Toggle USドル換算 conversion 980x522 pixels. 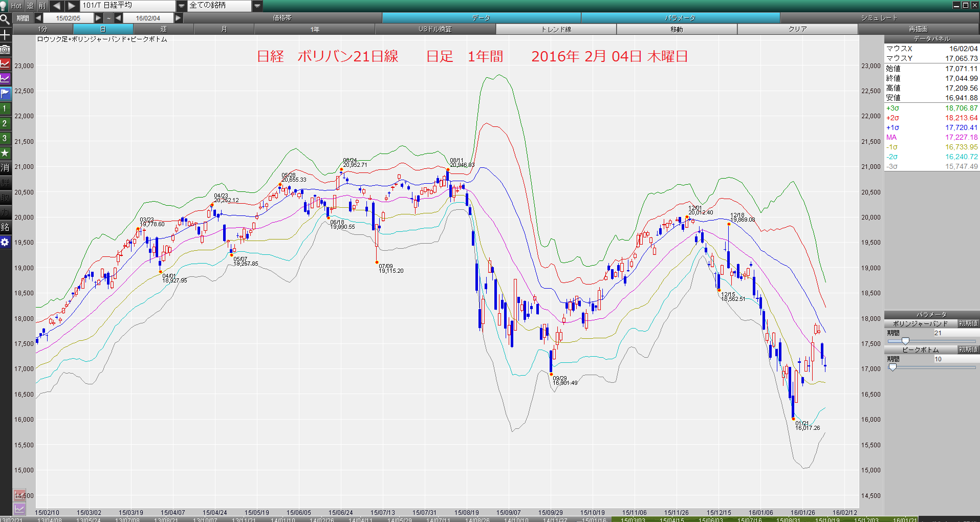click(x=435, y=29)
